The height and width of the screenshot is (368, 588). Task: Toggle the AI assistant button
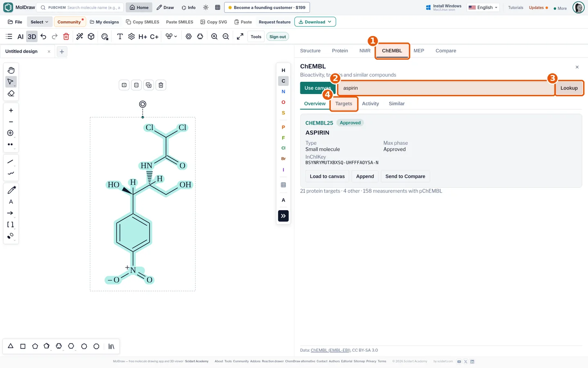click(x=20, y=37)
